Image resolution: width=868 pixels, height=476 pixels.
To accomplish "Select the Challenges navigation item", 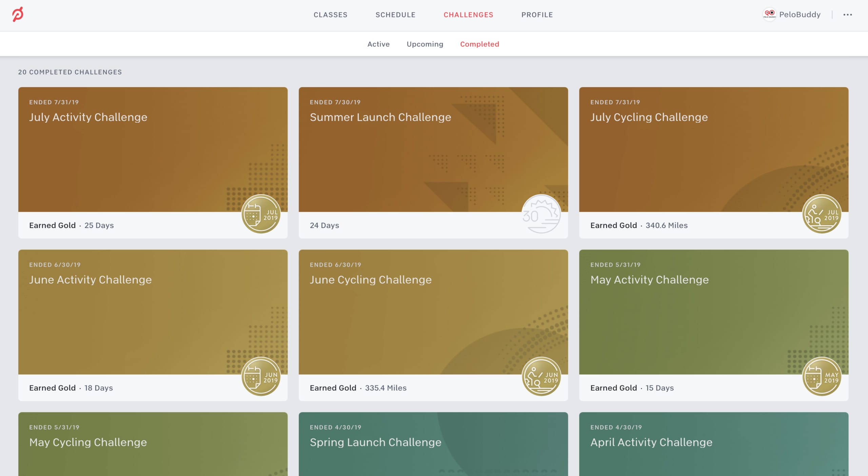I will [468, 15].
